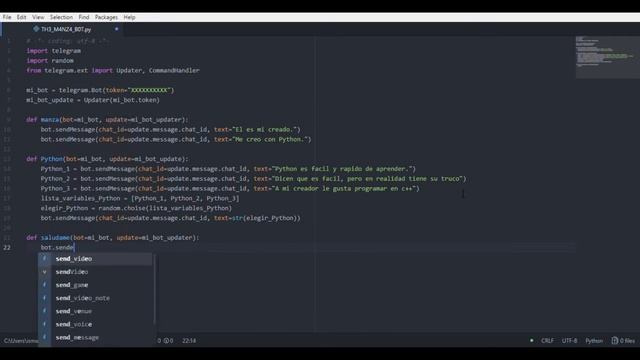The image size is (640, 360).
Task: Click the autocomplete popup scrollbar
Action: coord(154,289)
